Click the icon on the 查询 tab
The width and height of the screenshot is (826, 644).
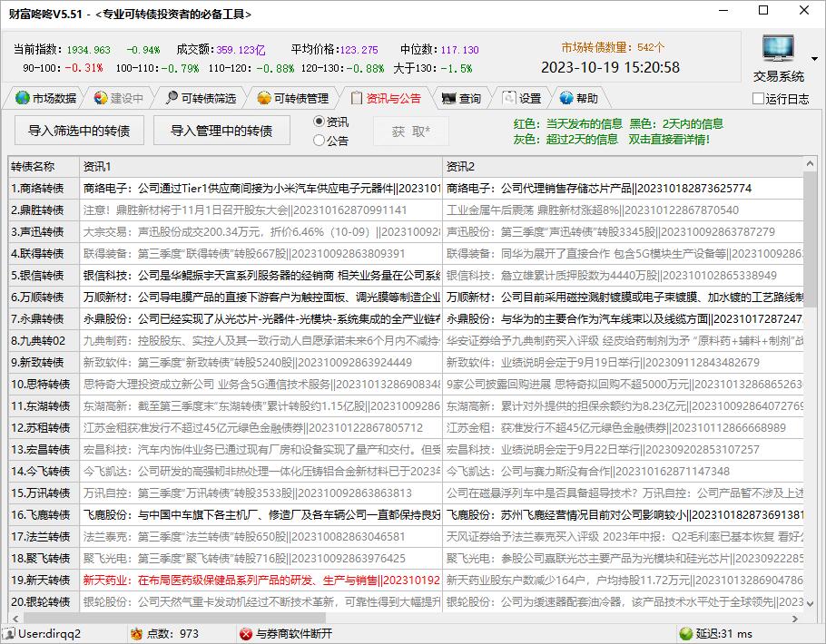[x=448, y=99]
